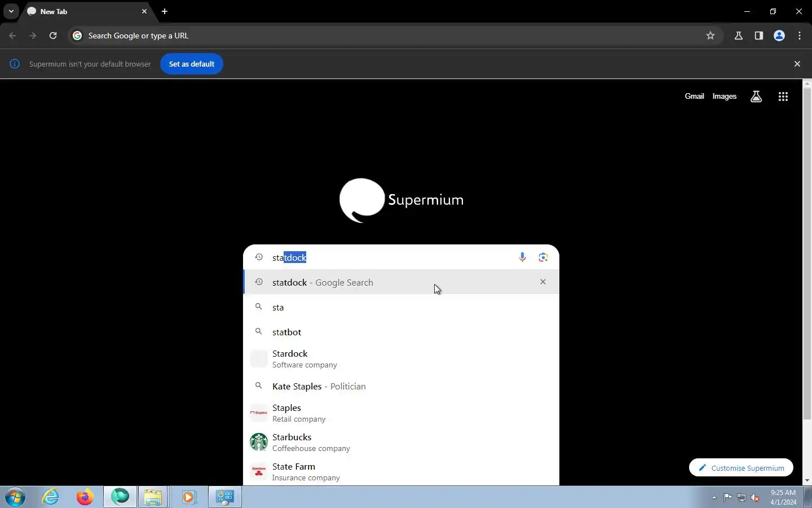Bookmark this tab with the star icon
Screen dimensions: 812x508
tap(710, 36)
